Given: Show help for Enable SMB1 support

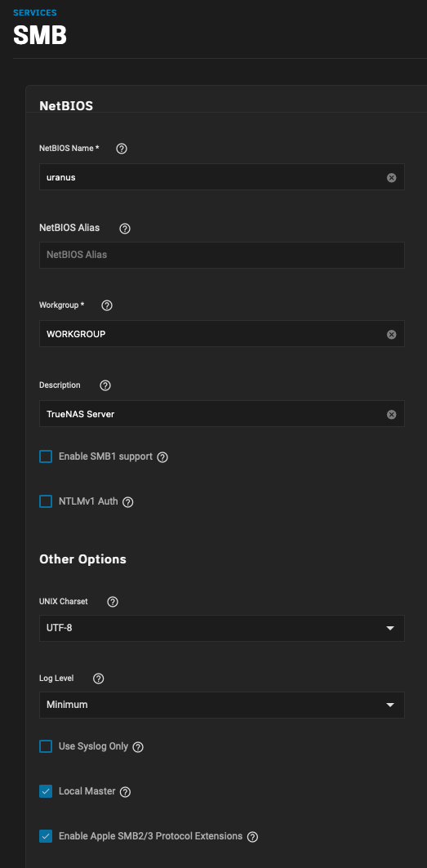Looking at the screenshot, I should tap(162, 457).
